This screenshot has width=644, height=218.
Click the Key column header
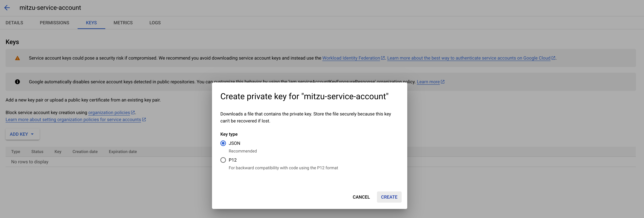tap(58, 152)
